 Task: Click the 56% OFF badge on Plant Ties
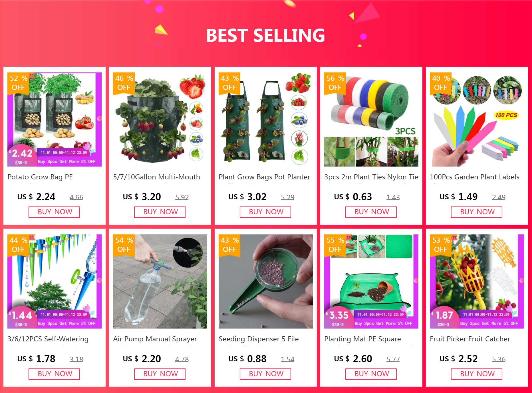(x=335, y=83)
